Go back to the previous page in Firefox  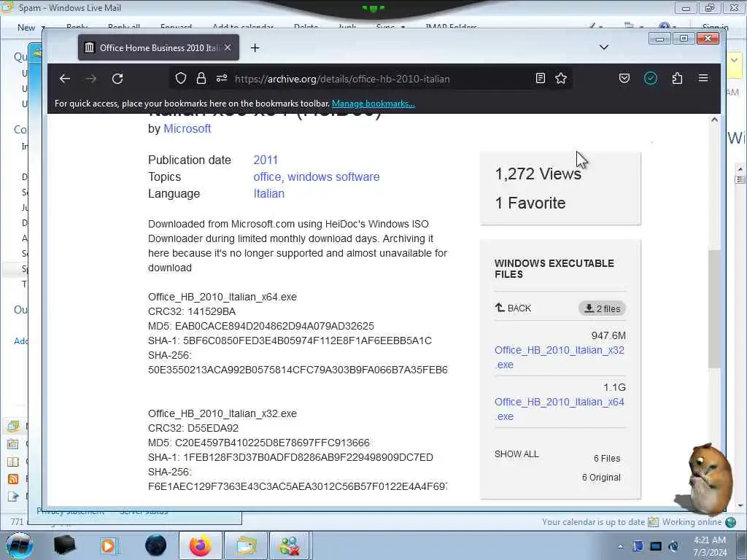65,79
